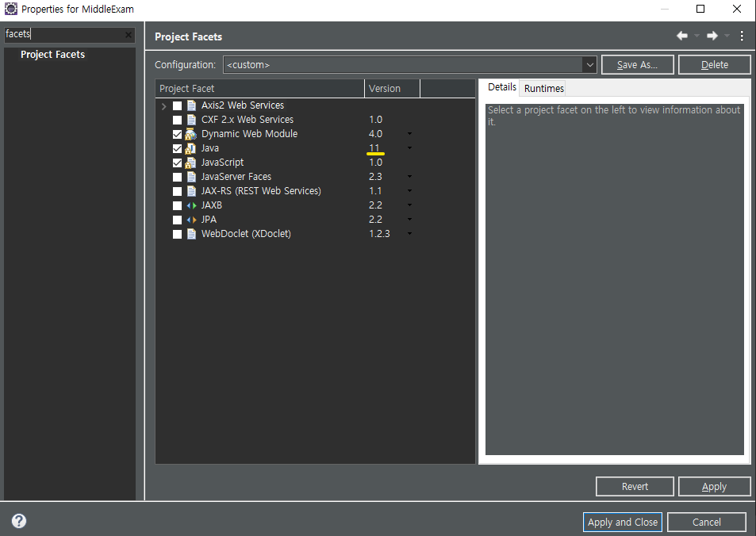The width and height of the screenshot is (756, 536).
Task: Select the Details tab
Action: (501, 87)
